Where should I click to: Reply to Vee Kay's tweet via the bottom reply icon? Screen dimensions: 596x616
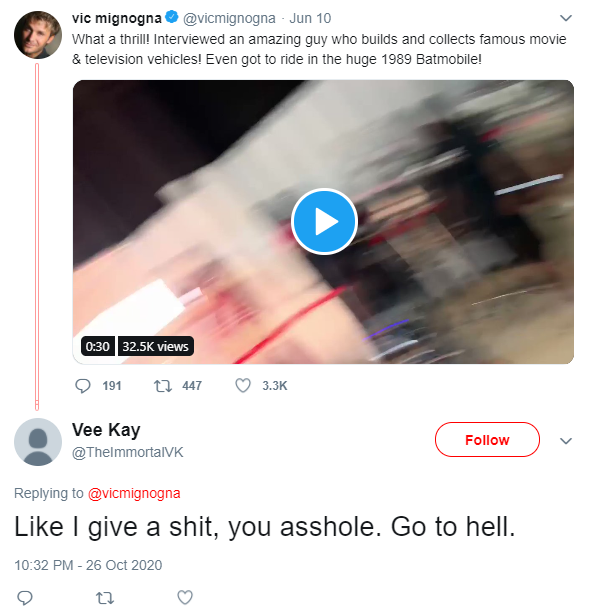(25, 598)
